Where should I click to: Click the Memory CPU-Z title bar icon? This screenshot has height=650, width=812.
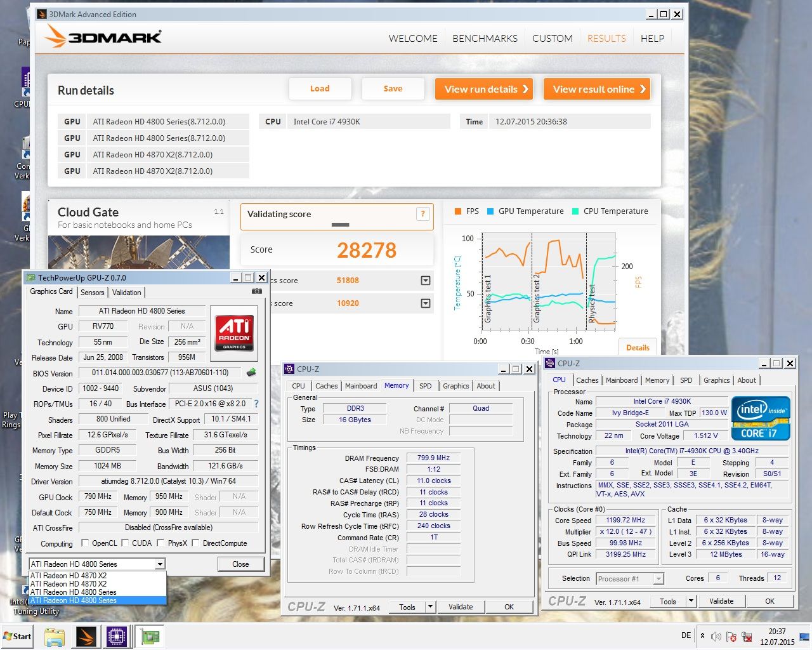(289, 369)
